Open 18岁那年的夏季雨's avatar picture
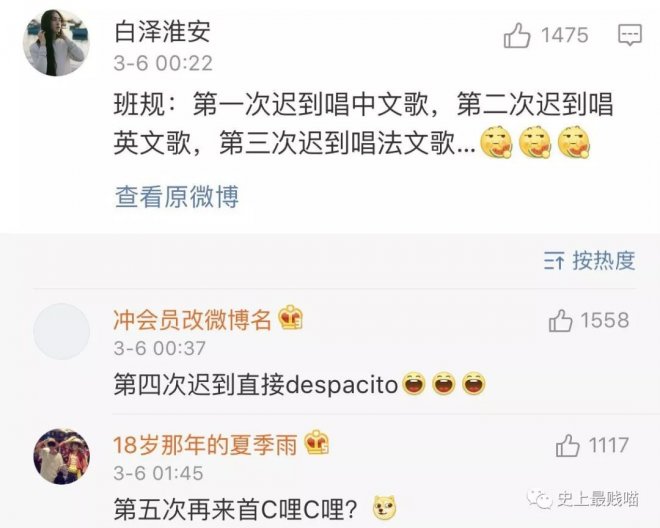Image resolution: width=660 pixels, height=528 pixels. tap(61, 456)
